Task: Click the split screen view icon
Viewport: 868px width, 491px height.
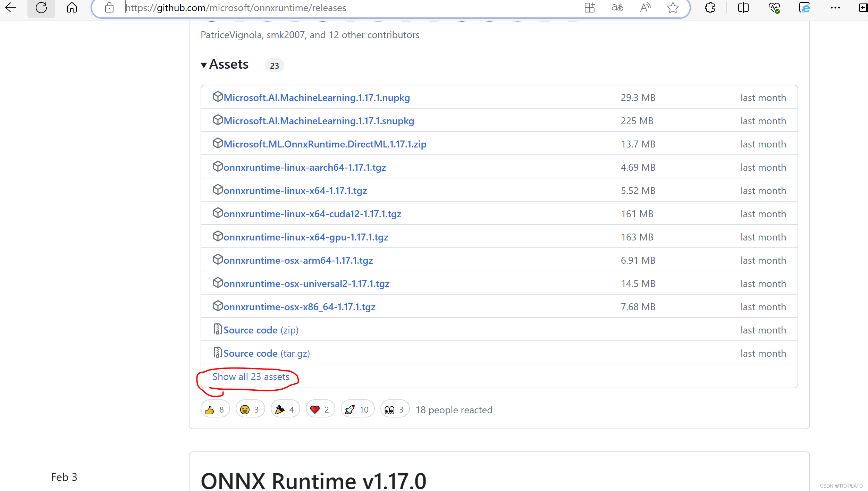Action: 743,8
